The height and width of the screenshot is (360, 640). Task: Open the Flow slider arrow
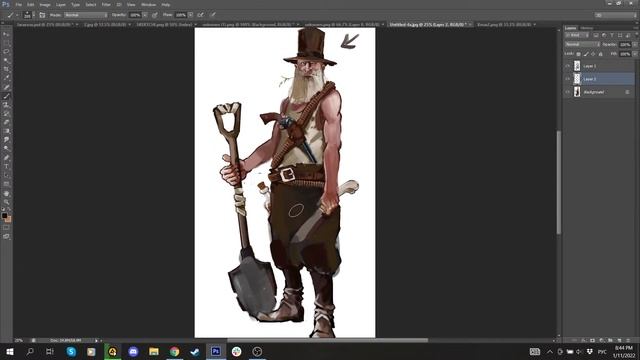191,15
